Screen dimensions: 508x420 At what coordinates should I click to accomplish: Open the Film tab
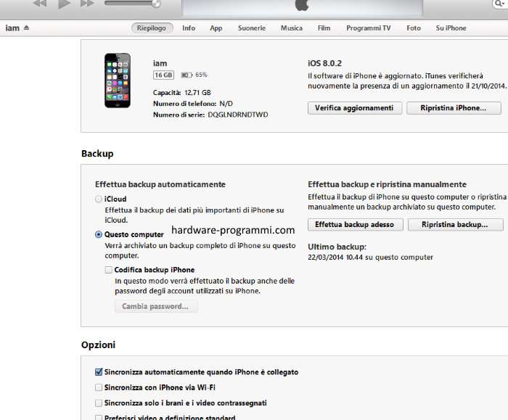coord(324,28)
